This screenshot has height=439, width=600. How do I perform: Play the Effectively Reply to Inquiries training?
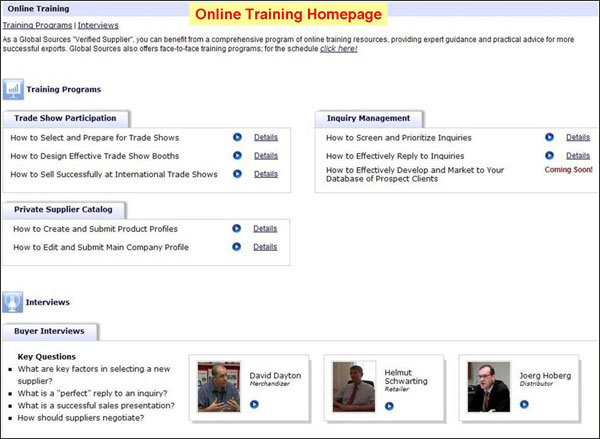(x=549, y=155)
